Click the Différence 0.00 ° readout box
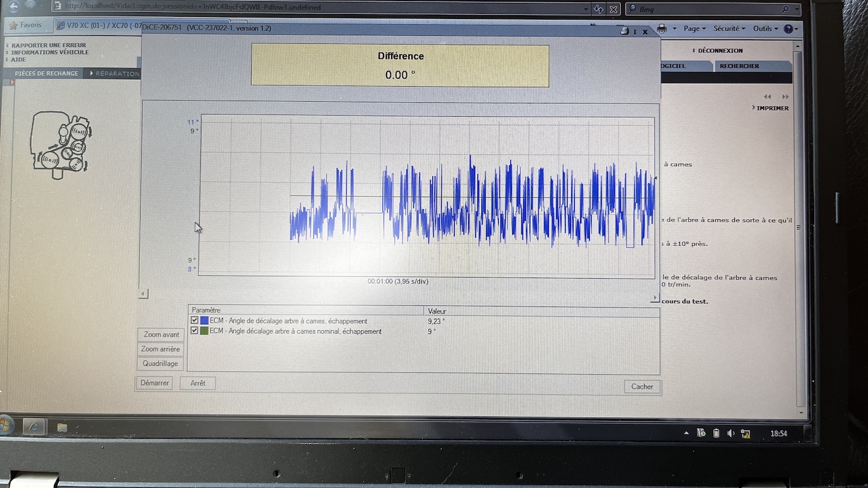Image resolution: width=868 pixels, height=488 pixels. (400, 66)
